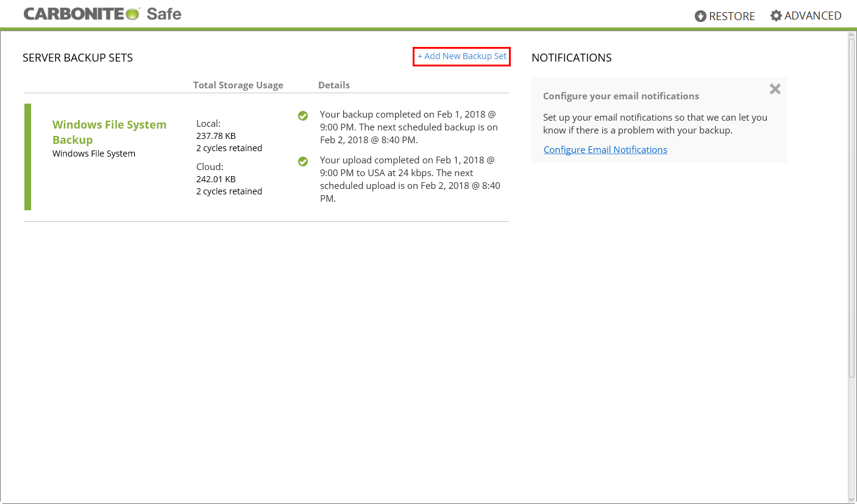Screen dimensions: 857x504
Task: Open the RESTORE menu label
Action: pyautogui.click(x=732, y=16)
